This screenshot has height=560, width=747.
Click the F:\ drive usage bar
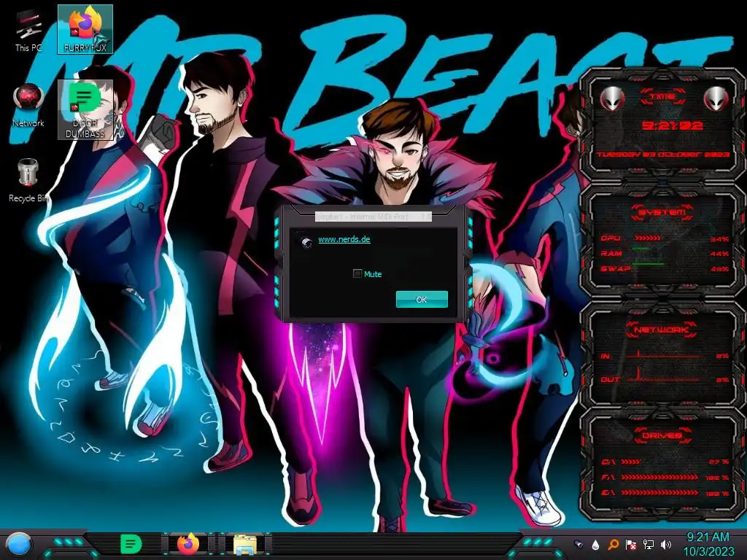click(x=659, y=477)
